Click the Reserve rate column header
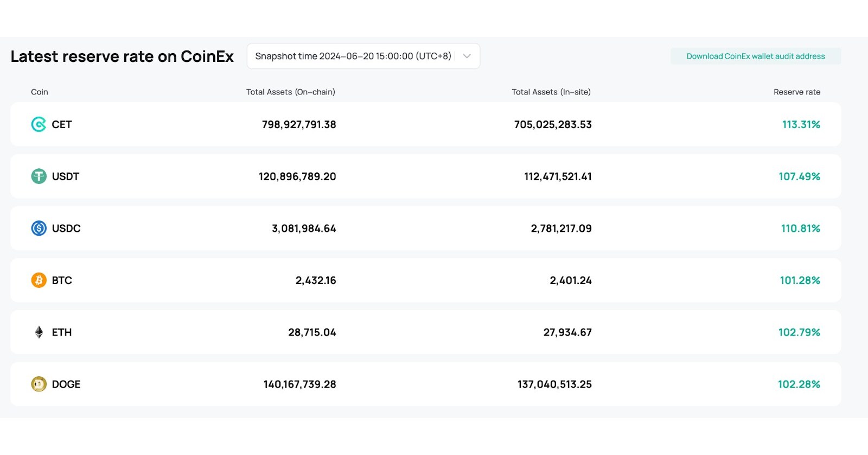868x455 pixels. (796, 92)
